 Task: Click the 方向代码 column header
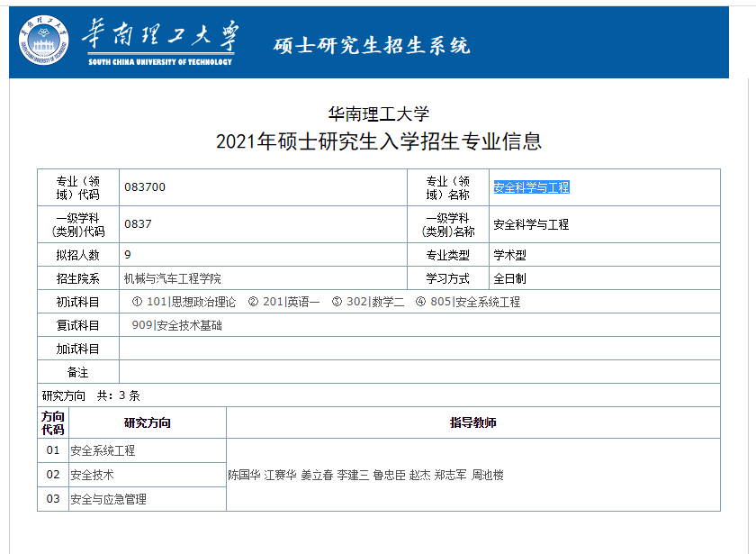pyautogui.click(x=53, y=422)
